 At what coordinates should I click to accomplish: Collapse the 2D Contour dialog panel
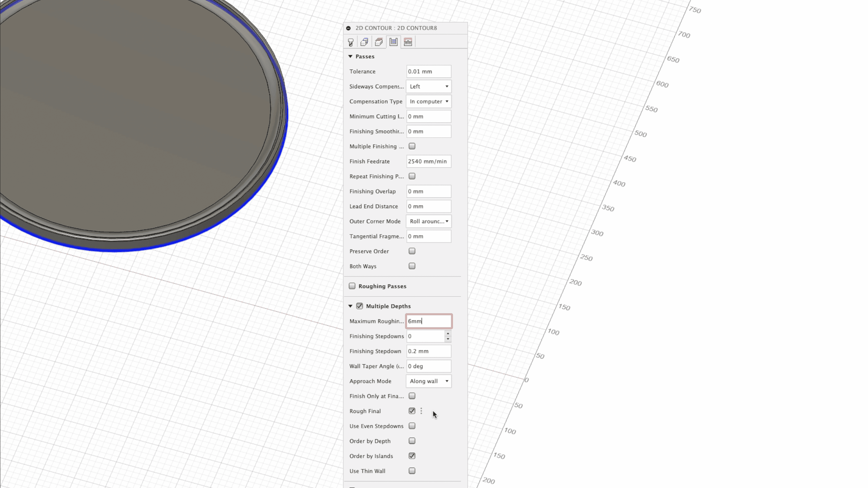pos(348,28)
